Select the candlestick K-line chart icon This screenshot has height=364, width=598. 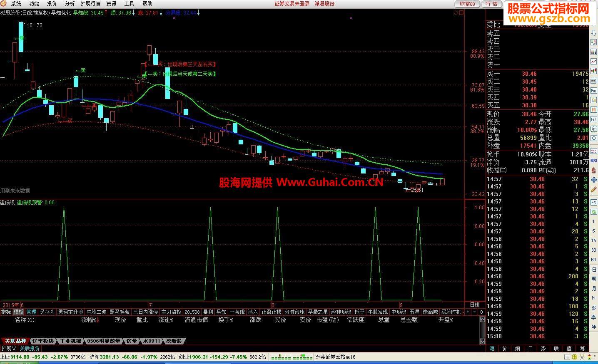594,71
